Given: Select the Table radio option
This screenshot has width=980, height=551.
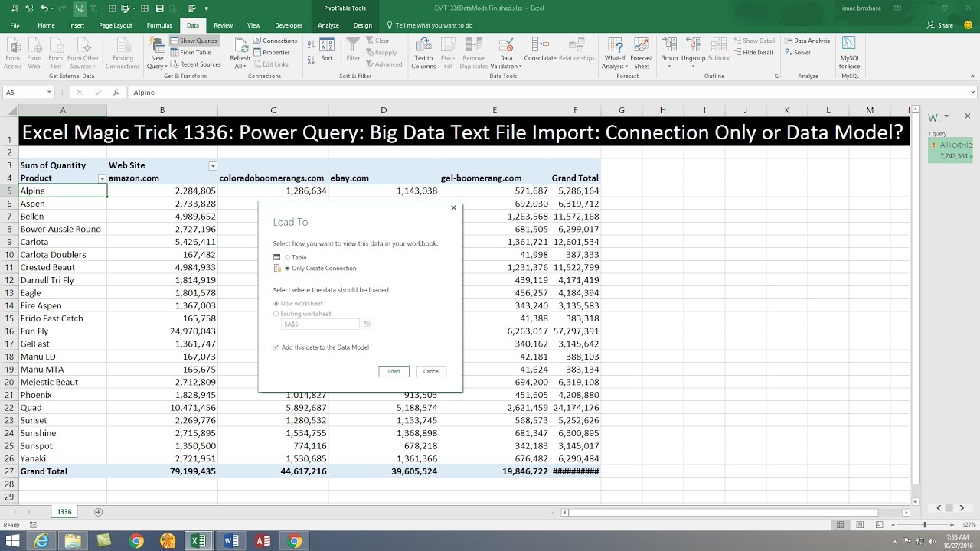Looking at the screenshot, I should click(296, 258).
